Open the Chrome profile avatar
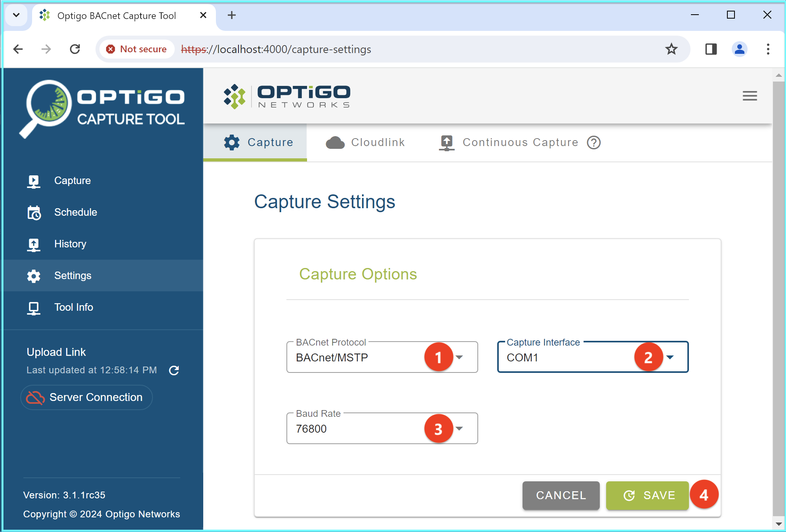Screen dimensions: 786x532 (x=739, y=49)
